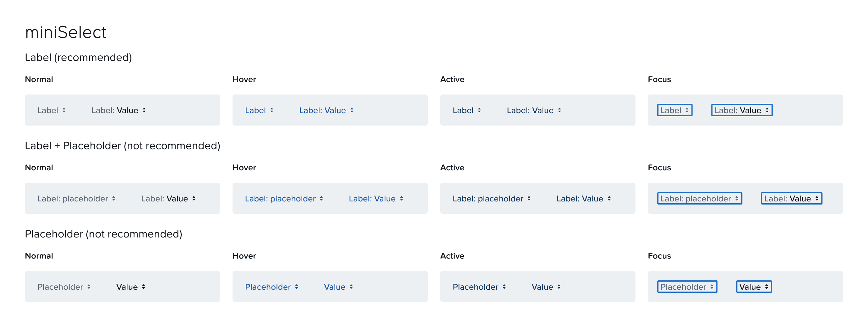Image resolution: width=868 pixels, height=327 pixels.
Task: Open Hover "Label: Value" in Label + Placeholder section
Action: (x=376, y=199)
